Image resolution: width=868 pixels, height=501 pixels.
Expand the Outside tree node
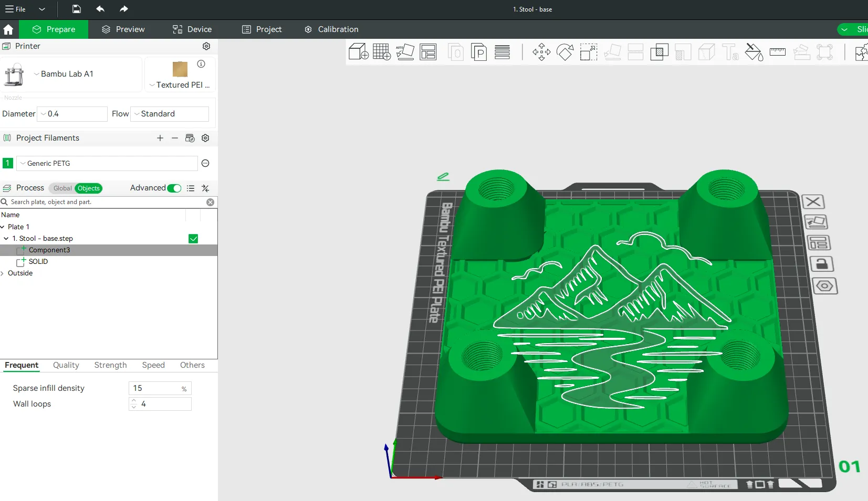tap(3, 273)
